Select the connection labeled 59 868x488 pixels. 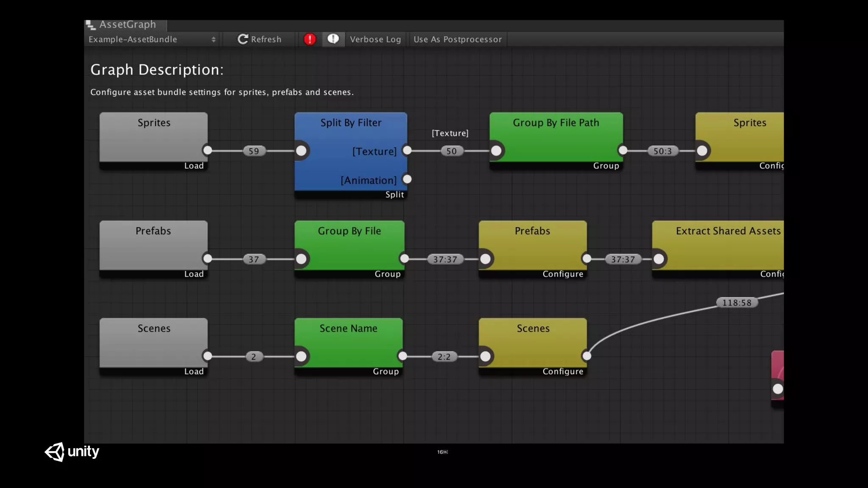[253, 151]
